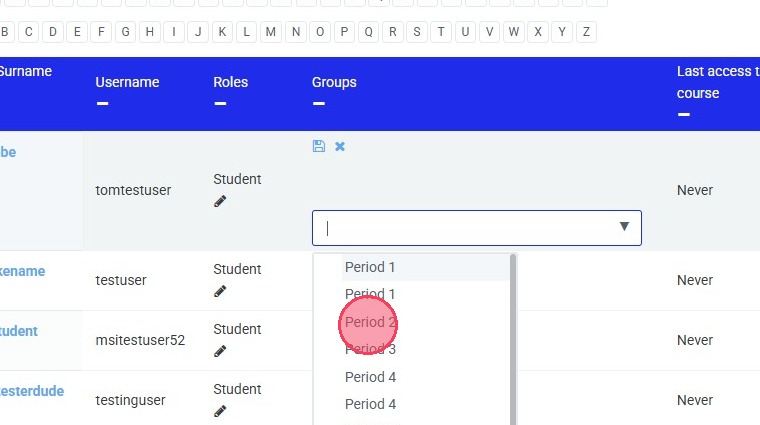The image size is (760, 425).
Task: Collapse the Last access column
Action: coord(683,114)
